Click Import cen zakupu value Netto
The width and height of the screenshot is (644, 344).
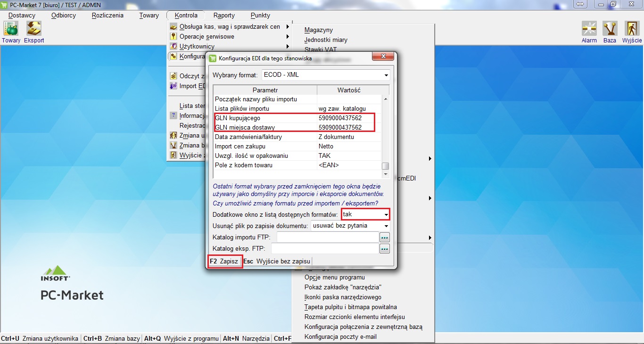pos(349,147)
